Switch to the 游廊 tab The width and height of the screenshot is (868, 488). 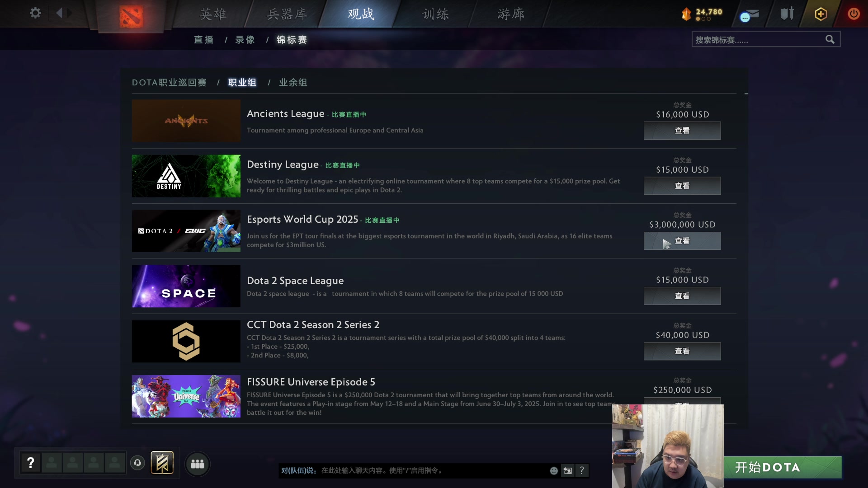[x=511, y=14]
